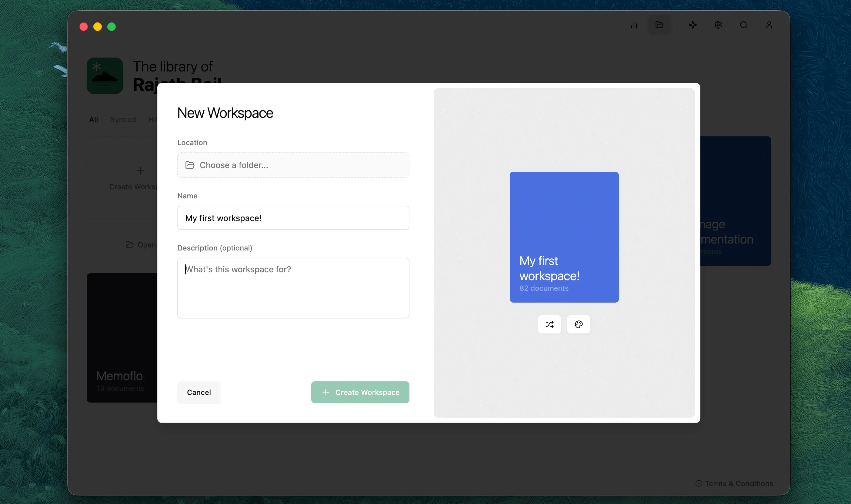Open settings gear icon
The height and width of the screenshot is (504, 851).
[718, 25]
